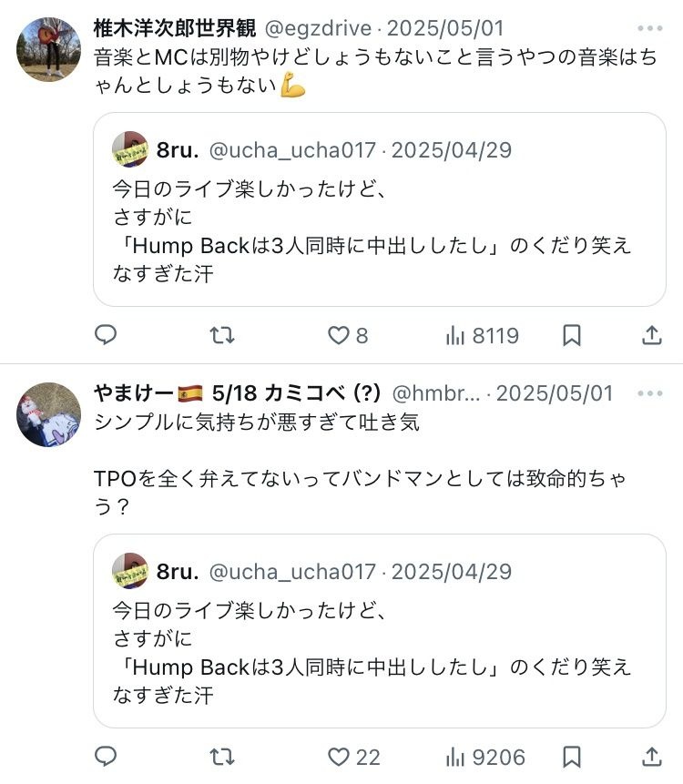The width and height of the screenshot is (683, 784).
Task: View analytics showing 8119 views
Action: 483,336
